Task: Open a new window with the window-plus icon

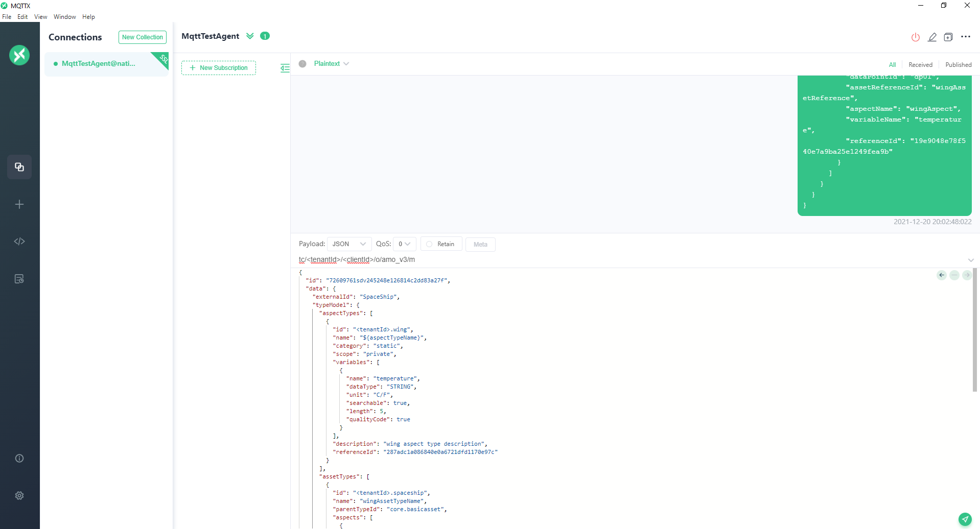Action: pyautogui.click(x=948, y=37)
